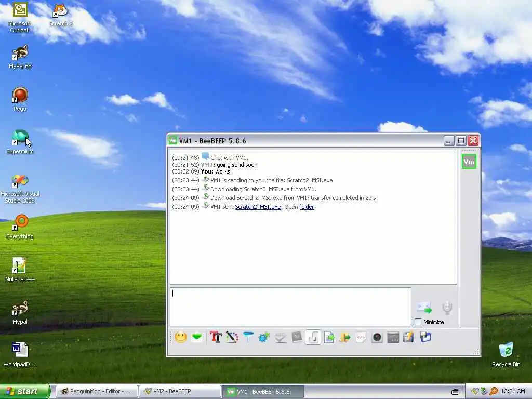Toggle the highlighted music note sound button
Image resolution: width=532 pixels, height=399 pixels.
313,337
